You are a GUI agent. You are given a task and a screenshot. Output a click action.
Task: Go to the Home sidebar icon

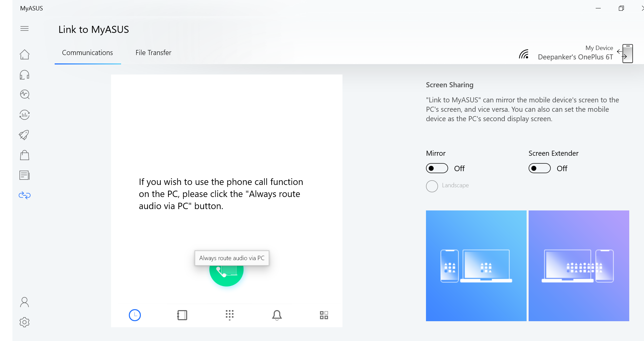tap(24, 54)
